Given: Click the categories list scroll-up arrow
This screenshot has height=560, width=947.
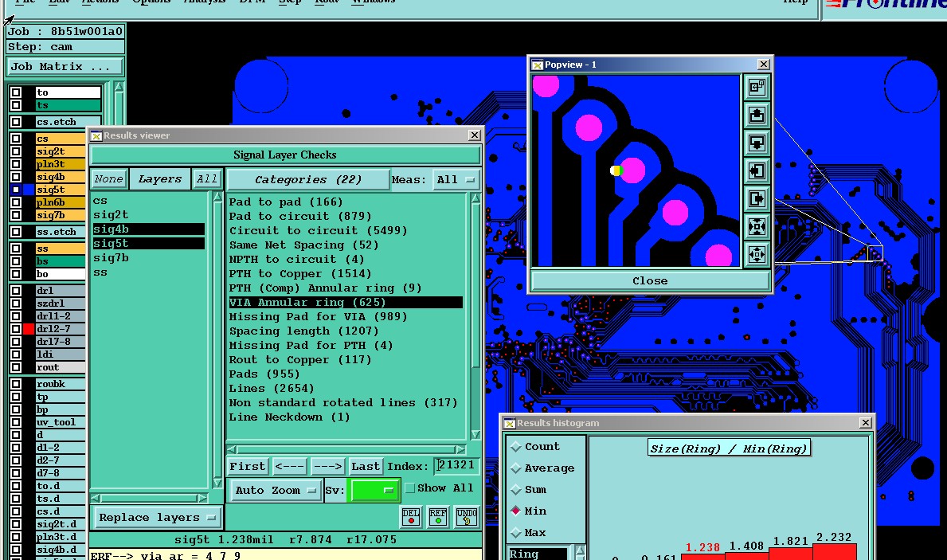Looking at the screenshot, I should pos(475,198).
